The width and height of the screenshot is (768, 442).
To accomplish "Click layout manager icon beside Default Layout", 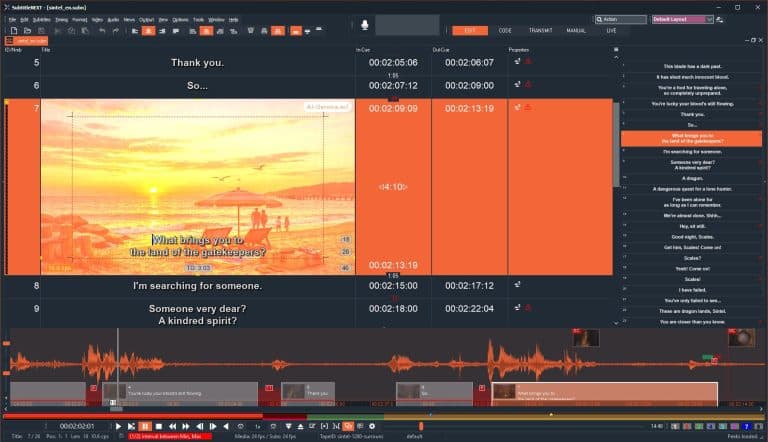I will pos(720,19).
